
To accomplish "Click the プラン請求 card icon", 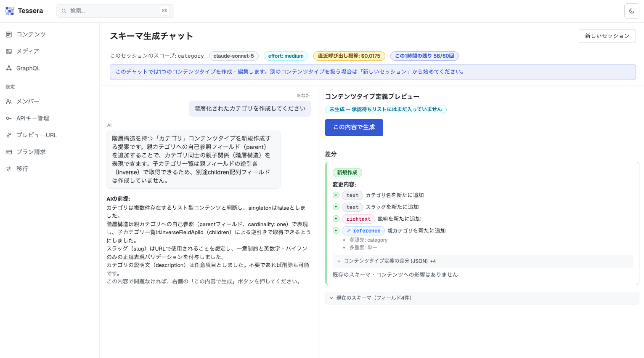I will click(9, 152).
